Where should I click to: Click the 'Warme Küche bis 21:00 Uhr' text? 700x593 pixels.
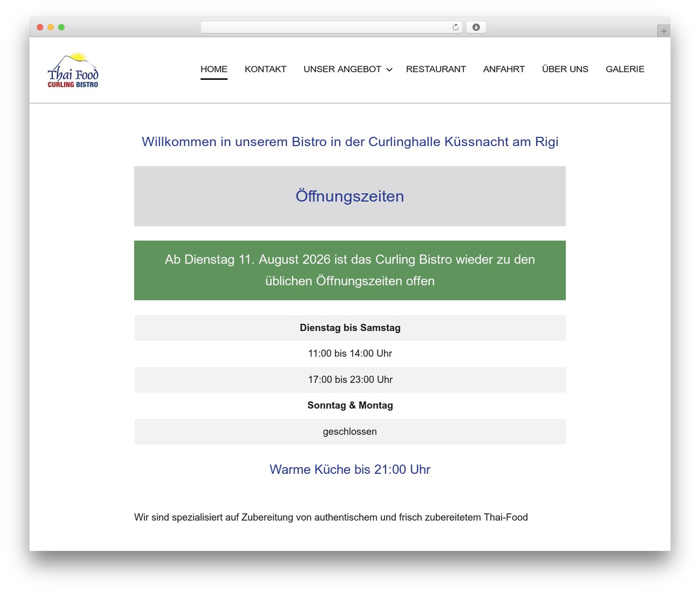[350, 469]
